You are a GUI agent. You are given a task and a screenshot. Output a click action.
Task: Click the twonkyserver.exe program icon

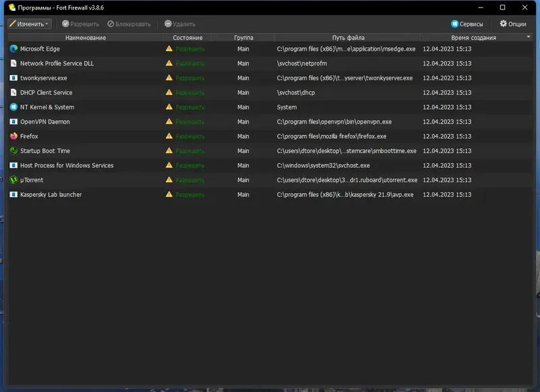(13, 78)
